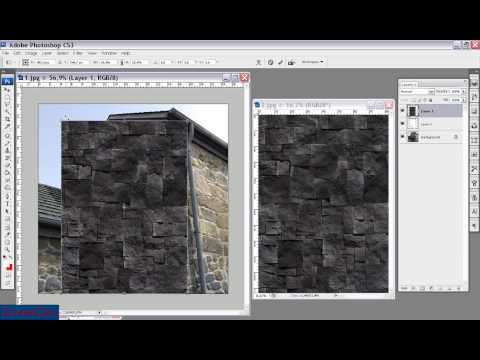Open the Image menu
The width and height of the screenshot is (480, 360).
31,53
